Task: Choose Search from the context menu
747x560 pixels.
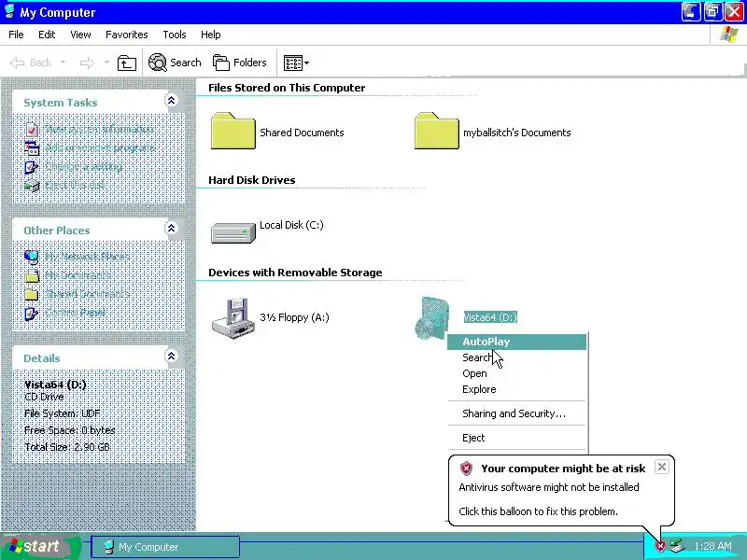Action: click(x=517, y=357)
